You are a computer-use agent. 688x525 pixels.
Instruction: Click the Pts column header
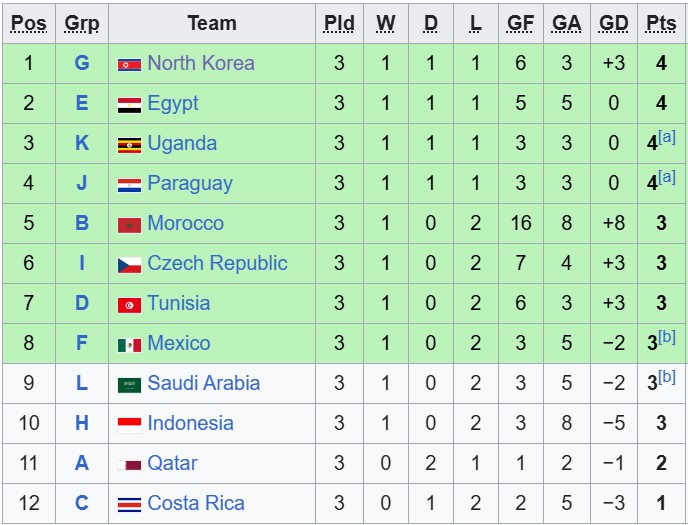(661, 24)
